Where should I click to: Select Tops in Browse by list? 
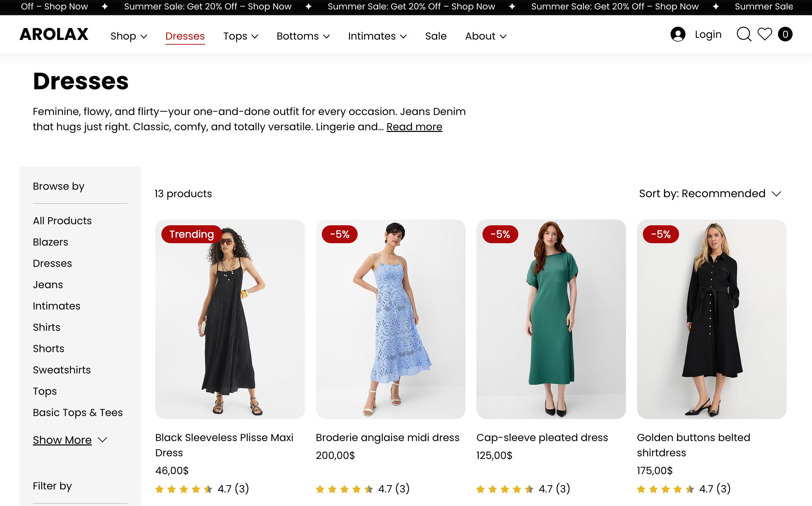[45, 391]
